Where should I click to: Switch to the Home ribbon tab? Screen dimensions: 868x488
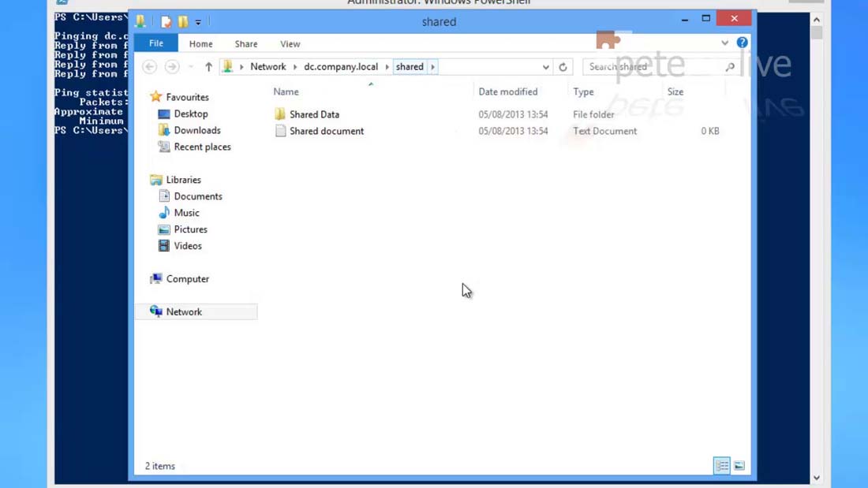[200, 43]
